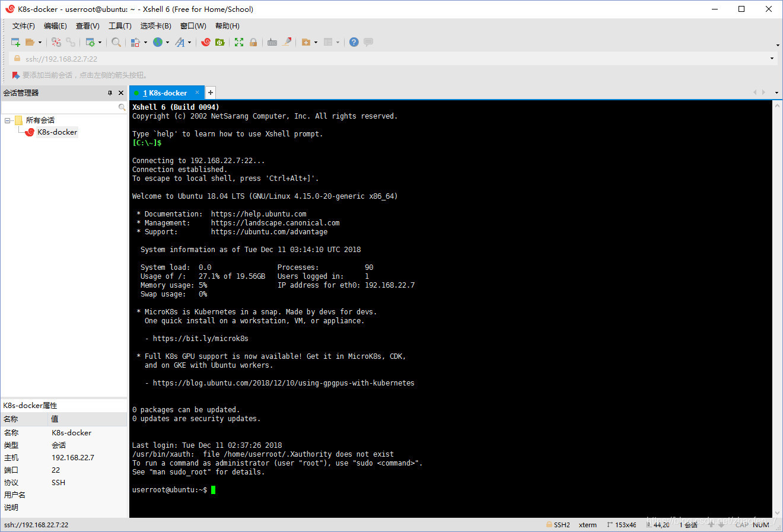Click the terminal scrollbar down arrow
The height and width of the screenshot is (532, 783).
(777, 514)
